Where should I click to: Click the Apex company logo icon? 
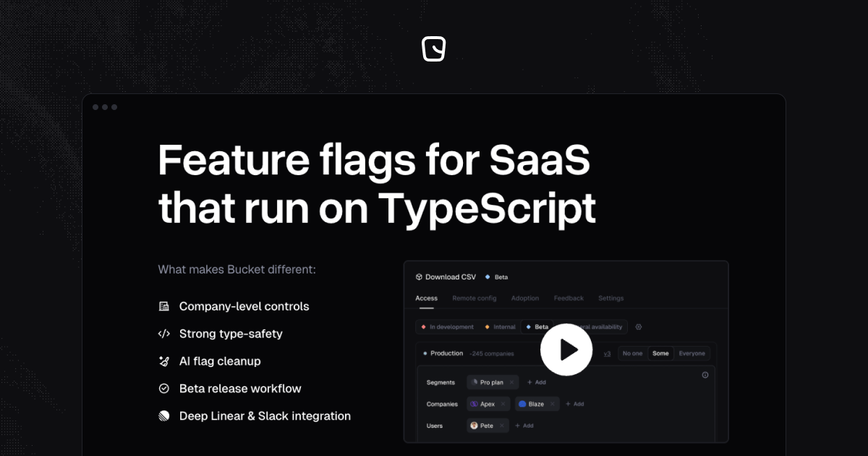coord(475,404)
